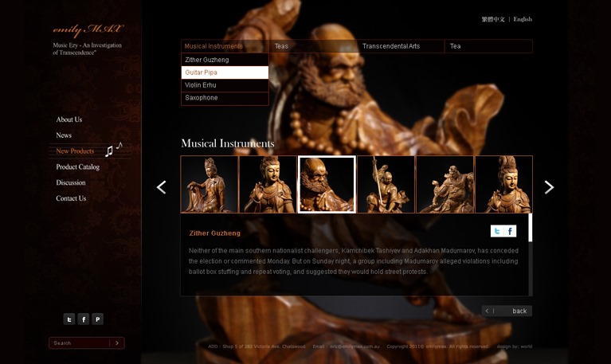Image resolution: width=611 pixels, height=364 pixels.
Task: Open the Tea menu tab
Action: [488, 46]
